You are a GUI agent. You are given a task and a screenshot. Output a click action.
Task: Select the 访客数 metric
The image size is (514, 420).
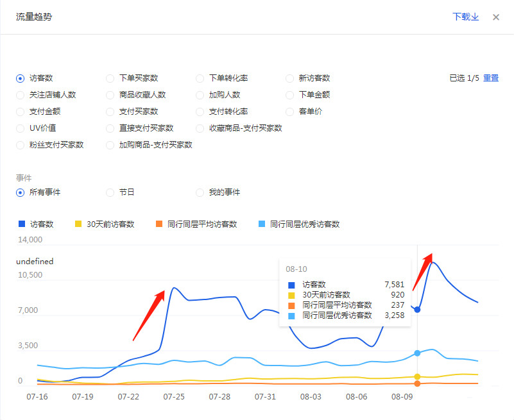pos(20,78)
